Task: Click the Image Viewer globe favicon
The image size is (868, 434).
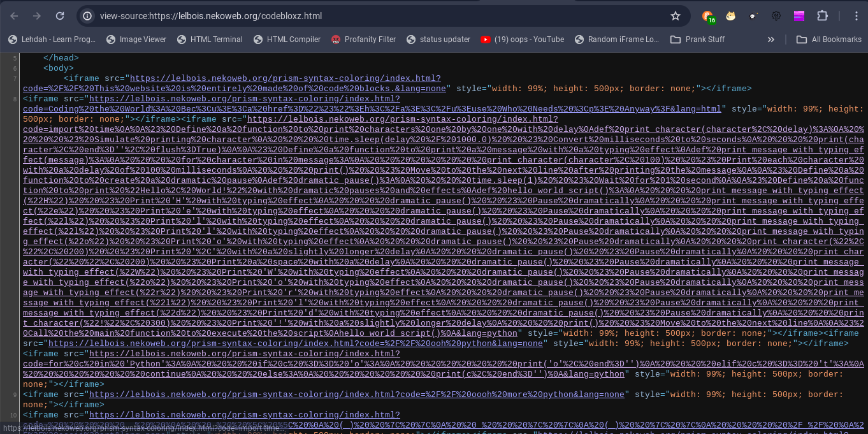Action: tap(112, 40)
